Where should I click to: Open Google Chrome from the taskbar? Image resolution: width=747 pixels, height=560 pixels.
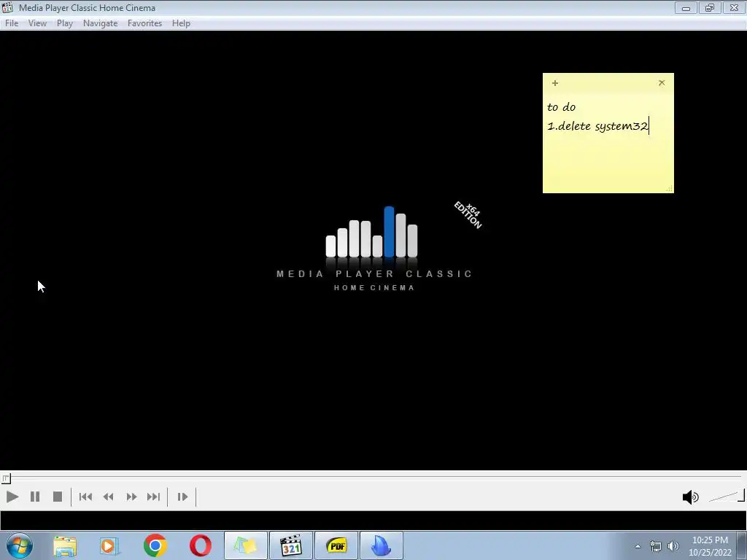(155, 545)
